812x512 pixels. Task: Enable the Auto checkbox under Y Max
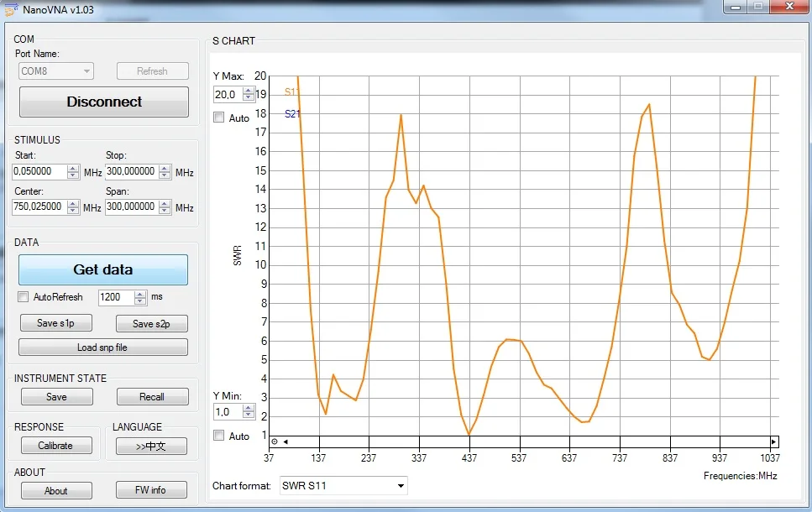click(x=219, y=118)
